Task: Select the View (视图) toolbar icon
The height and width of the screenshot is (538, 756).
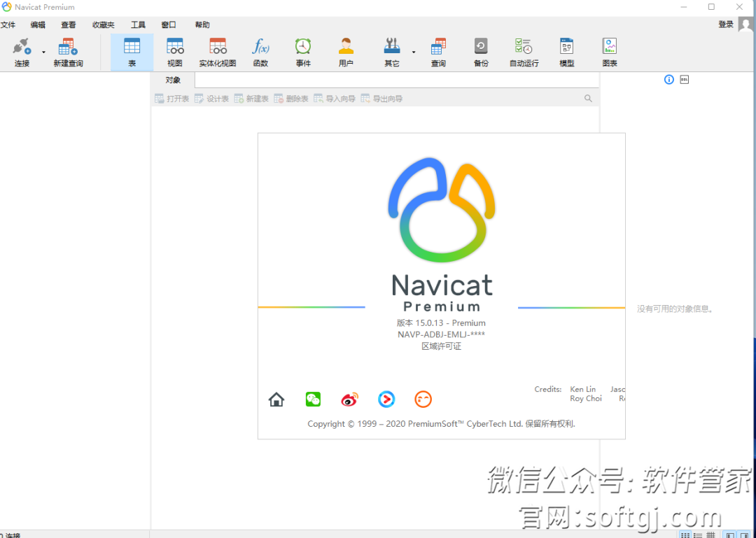Action: pyautogui.click(x=175, y=46)
